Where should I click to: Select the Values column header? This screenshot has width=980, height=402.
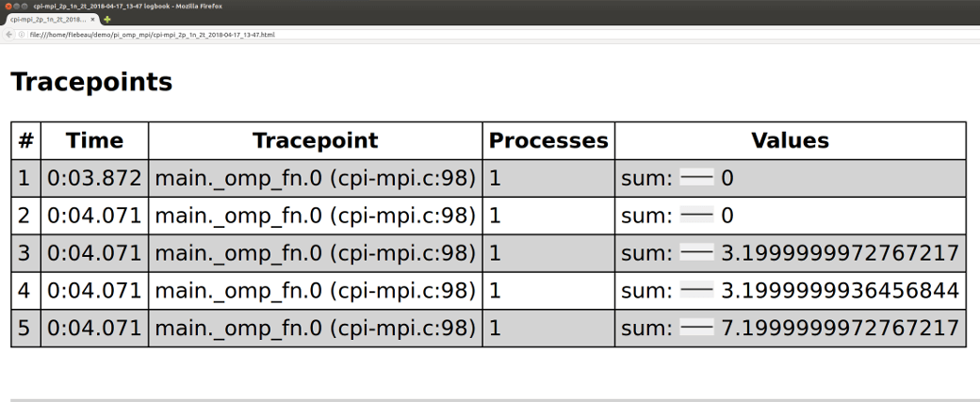click(790, 140)
